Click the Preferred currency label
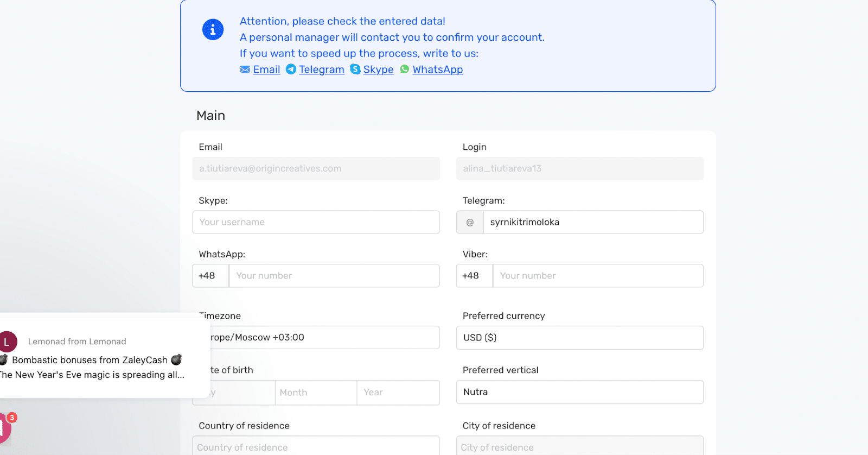 [503, 316]
